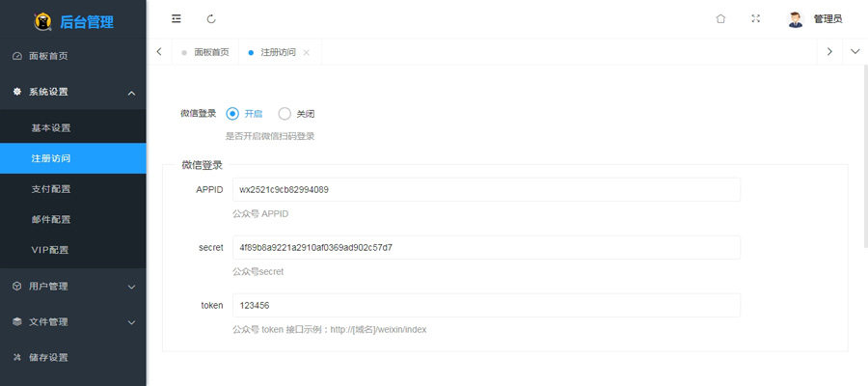868x386 pixels.
Task: Close the 注册访问 tab
Action: pos(307,52)
